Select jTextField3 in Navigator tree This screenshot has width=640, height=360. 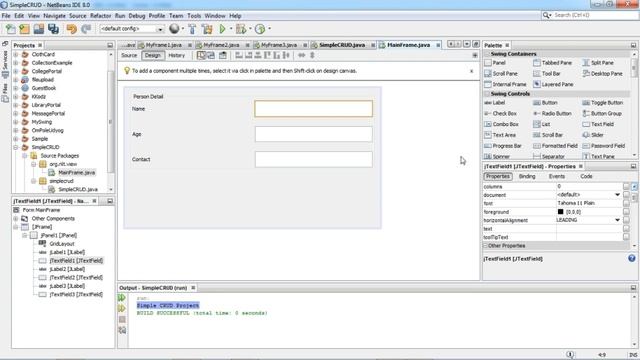coord(76,294)
